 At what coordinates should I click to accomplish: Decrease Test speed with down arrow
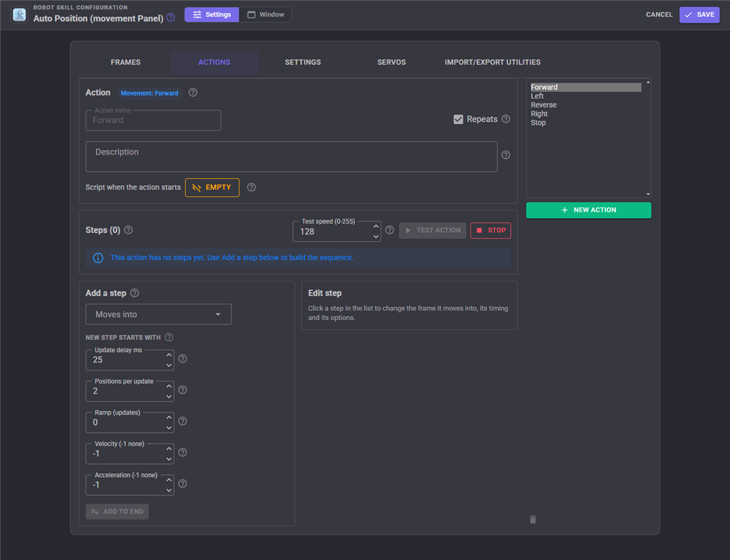coord(376,237)
